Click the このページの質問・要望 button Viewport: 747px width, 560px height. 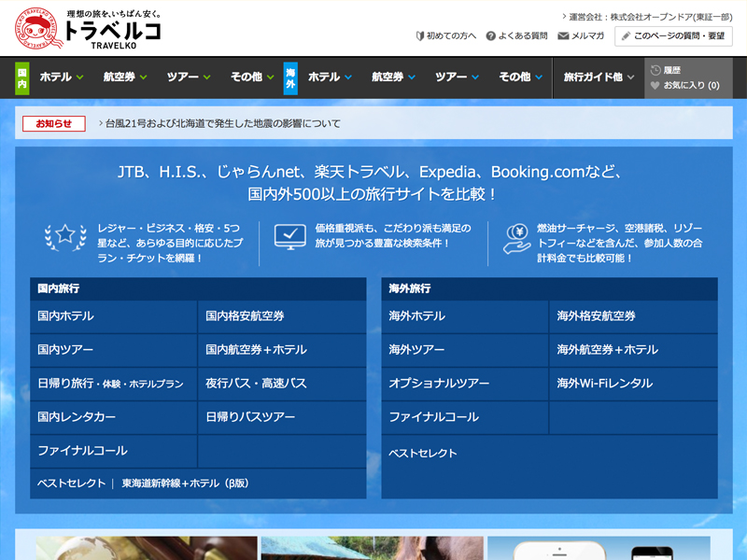[673, 36]
